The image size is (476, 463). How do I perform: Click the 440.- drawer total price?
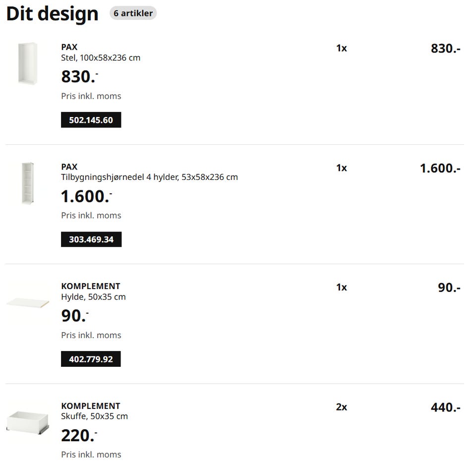[x=446, y=407]
